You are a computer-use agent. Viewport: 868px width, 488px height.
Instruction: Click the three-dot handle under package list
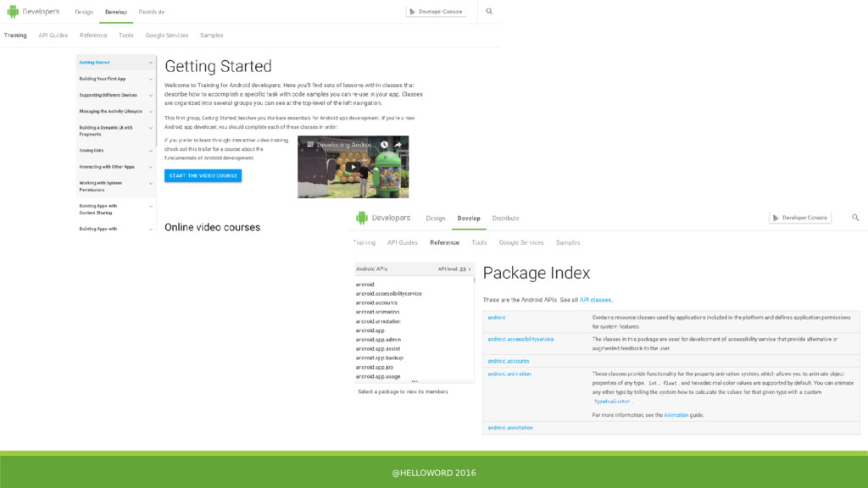[415, 381]
